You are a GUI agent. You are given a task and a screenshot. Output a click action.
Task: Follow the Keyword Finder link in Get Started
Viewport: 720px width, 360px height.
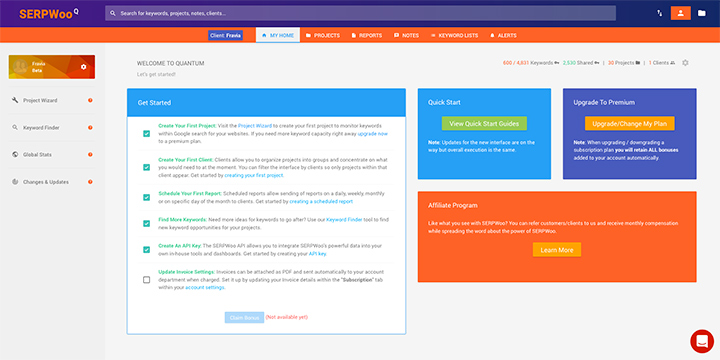click(344, 219)
